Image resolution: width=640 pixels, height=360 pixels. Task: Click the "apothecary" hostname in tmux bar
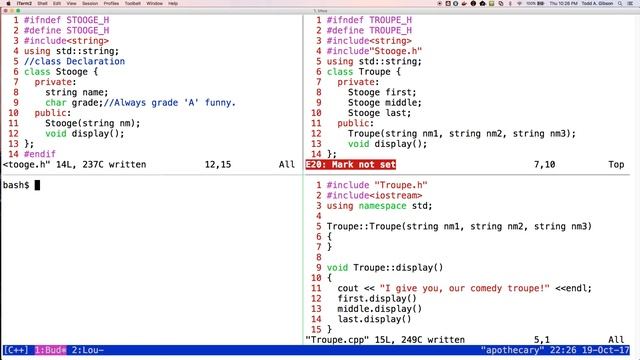click(x=512, y=350)
